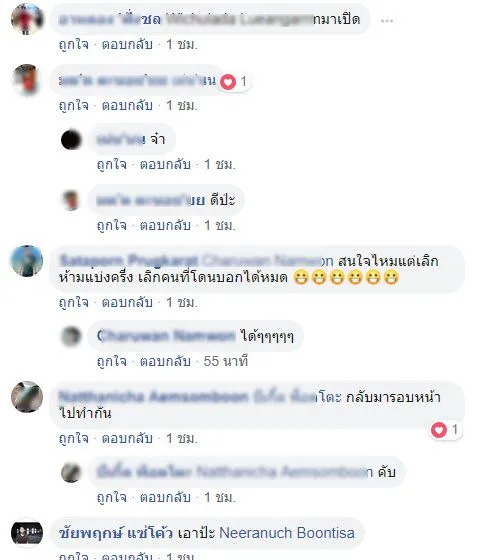497x560 pixels.
Task: Reply to the top comment ending in มาเปิด
Action: coord(127,44)
